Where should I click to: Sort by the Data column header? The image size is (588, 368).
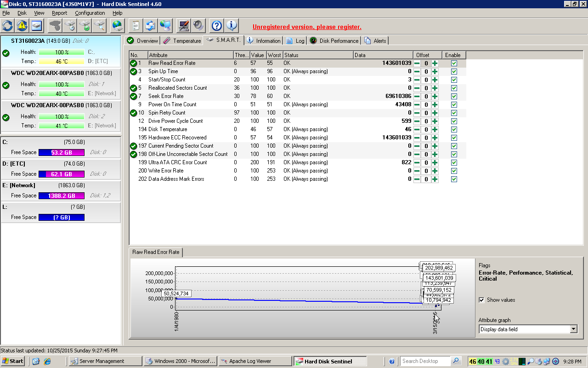tap(383, 55)
